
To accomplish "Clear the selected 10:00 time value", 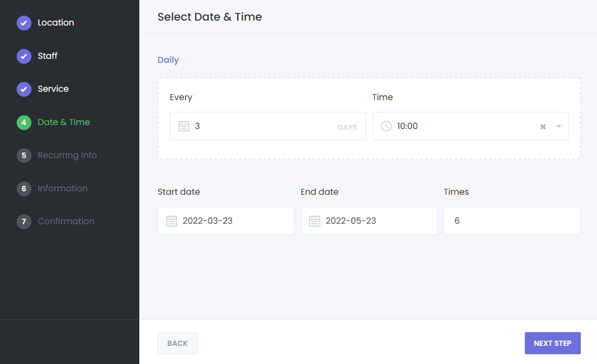I will pos(543,127).
